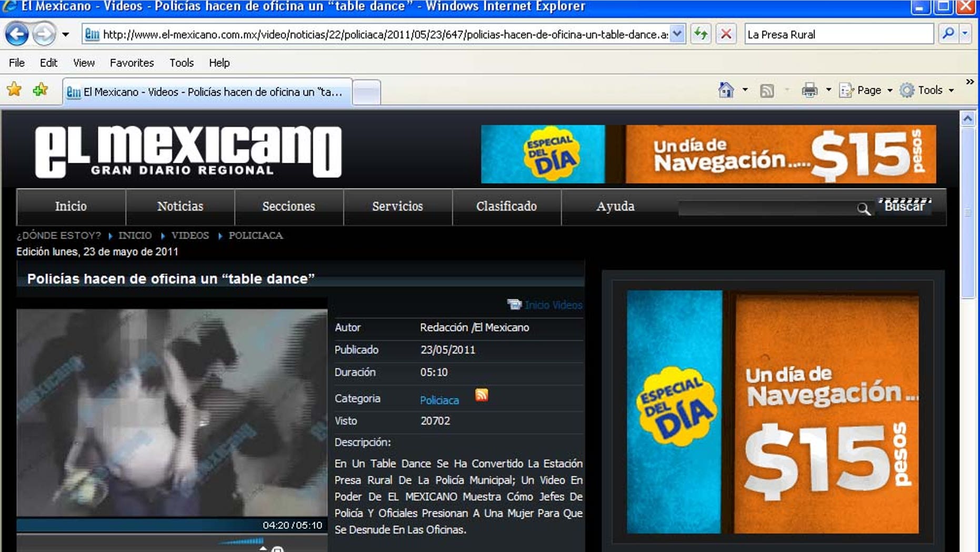This screenshot has height=552, width=980.
Task: Open the top 'Un día de Navegación' banner ad
Action: (x=708, y=154)
